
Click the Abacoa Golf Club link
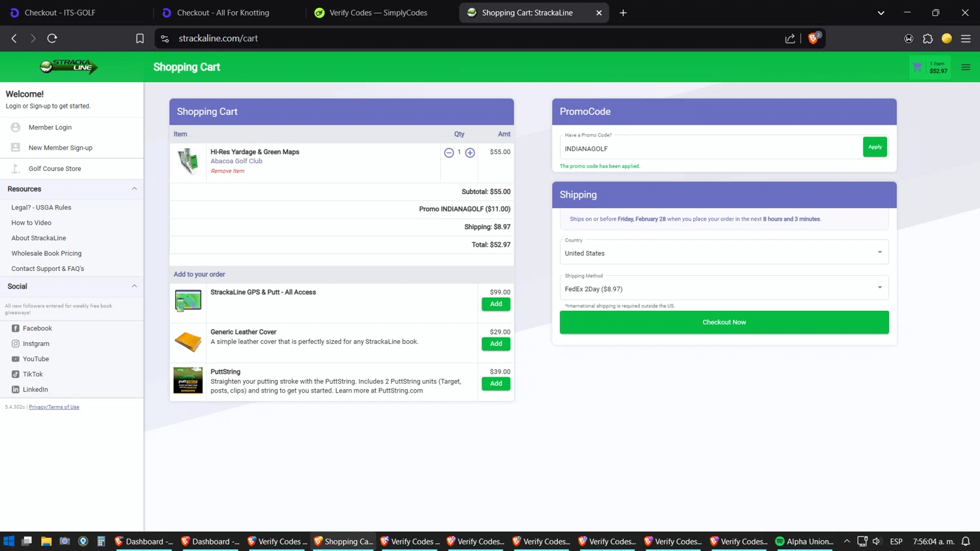237,161
